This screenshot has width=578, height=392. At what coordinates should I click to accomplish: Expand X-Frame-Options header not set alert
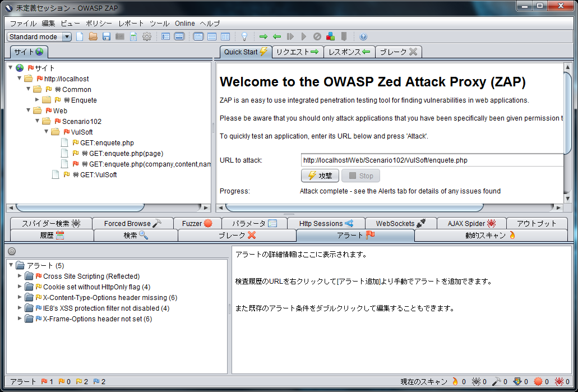(x=20, y=318)
